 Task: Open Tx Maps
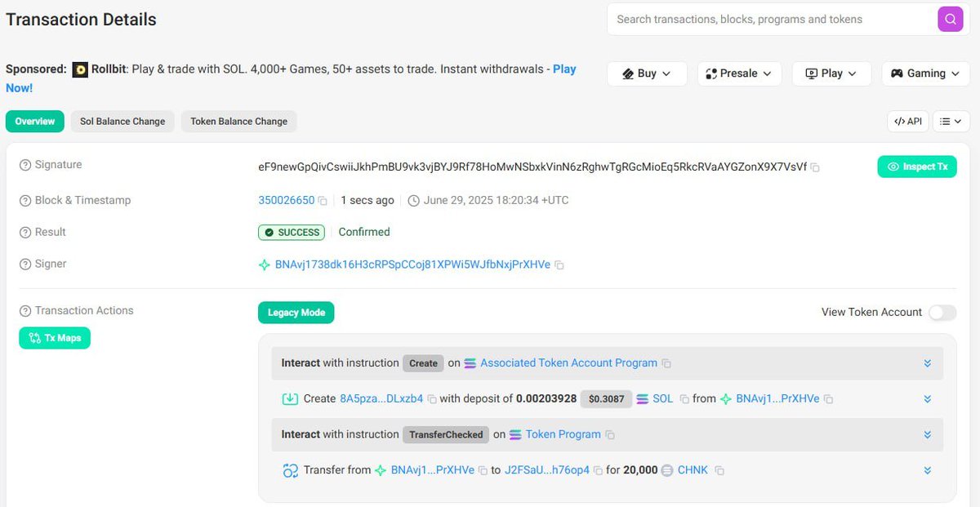55,338
